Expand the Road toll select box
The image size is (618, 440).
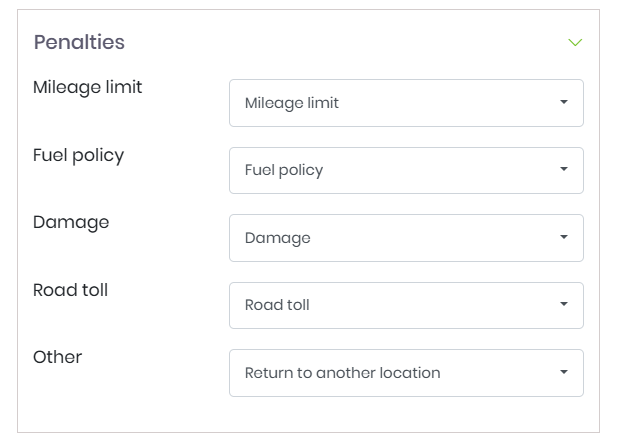[405, 305]
